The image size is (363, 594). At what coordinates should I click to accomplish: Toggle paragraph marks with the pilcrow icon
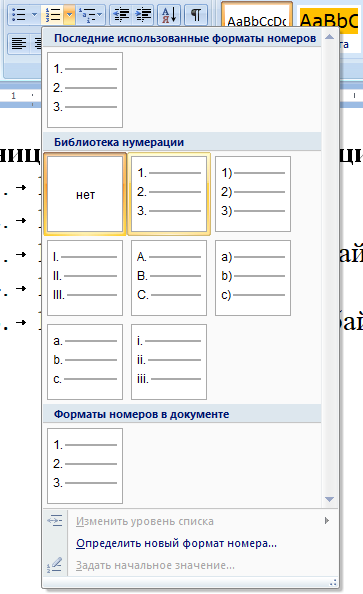(x=196, y=15)
